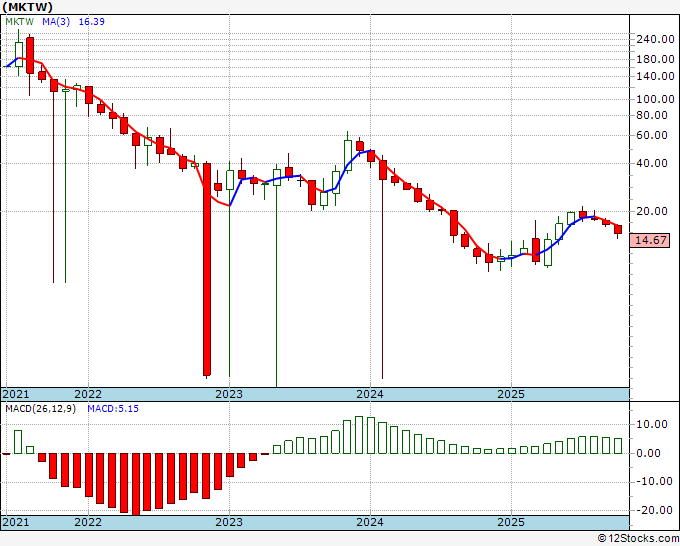Click the 180.00 price axis label
The height and width of the screenshot is (546, 680).
[655, 59]
